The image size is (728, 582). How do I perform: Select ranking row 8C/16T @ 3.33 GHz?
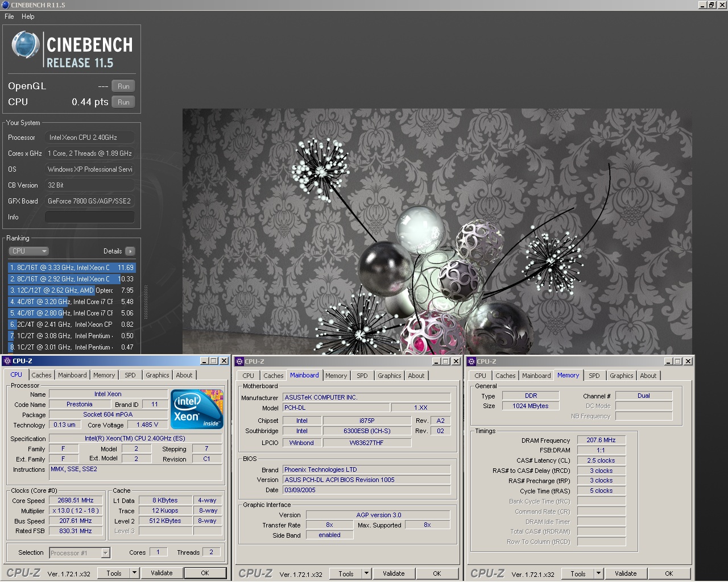click(72, 268)
